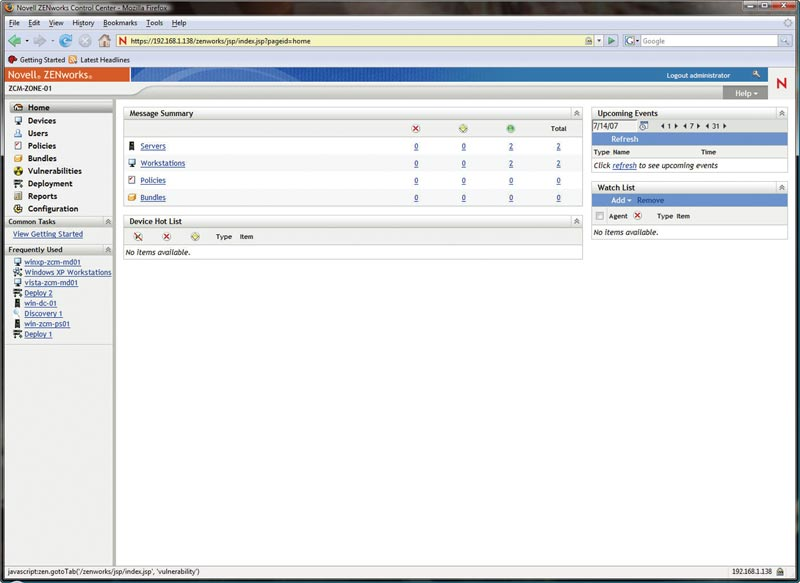
Task: Click the yellow warning icon in Message Summary header
Action: click(463, 129)
